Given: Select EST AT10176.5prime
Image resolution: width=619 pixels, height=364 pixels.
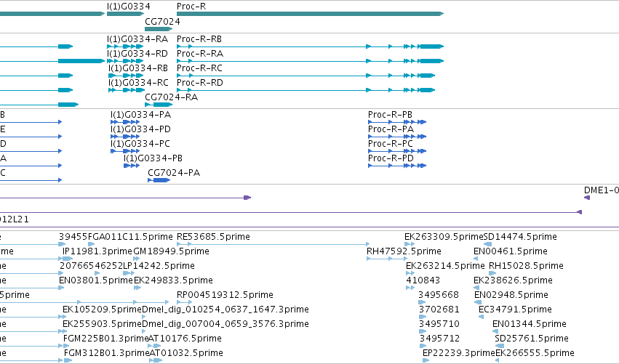Looking at the screenshot, I should pos(185,339).
